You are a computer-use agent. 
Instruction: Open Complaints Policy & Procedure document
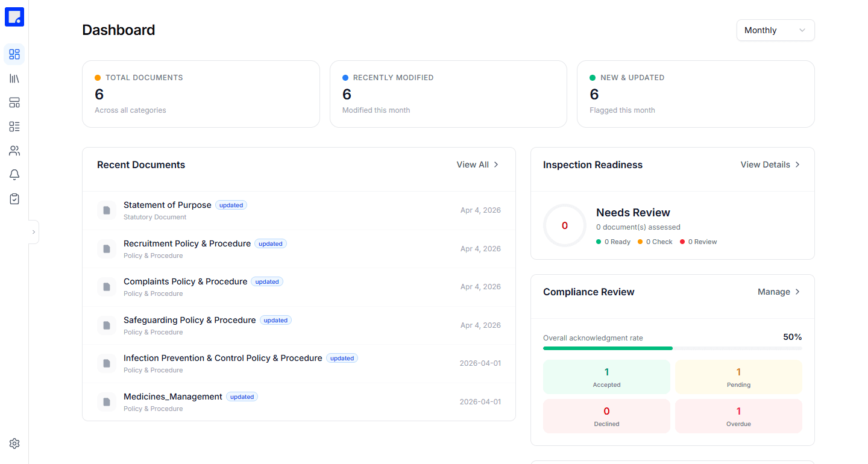point(299,287)
